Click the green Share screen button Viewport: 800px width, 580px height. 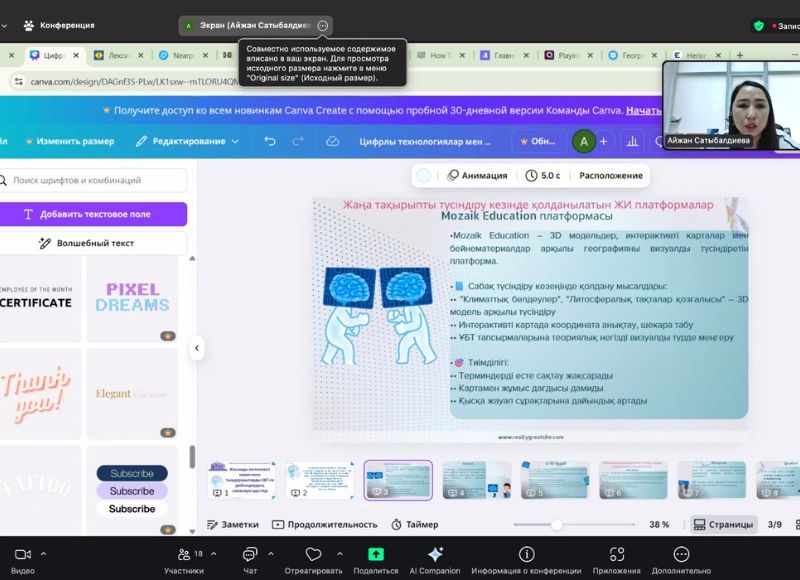376,560
